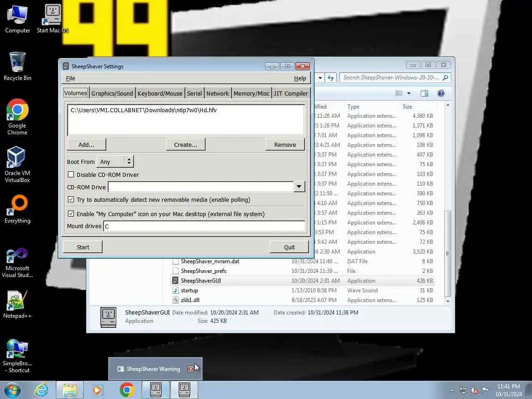Select the Hd.hfv volume path entry
Image resolution: width=532 pixels, height=399 pixels.
pos(144,110)
